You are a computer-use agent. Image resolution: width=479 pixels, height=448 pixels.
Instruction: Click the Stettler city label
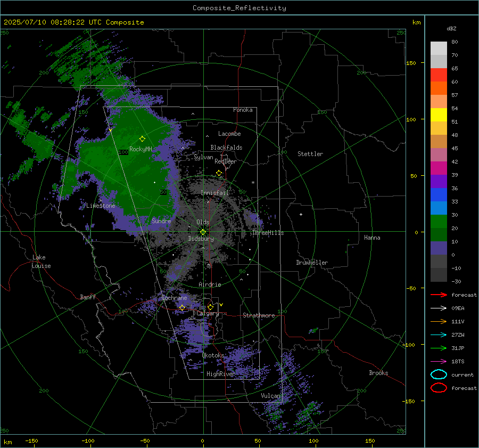[x=310, y=154]
